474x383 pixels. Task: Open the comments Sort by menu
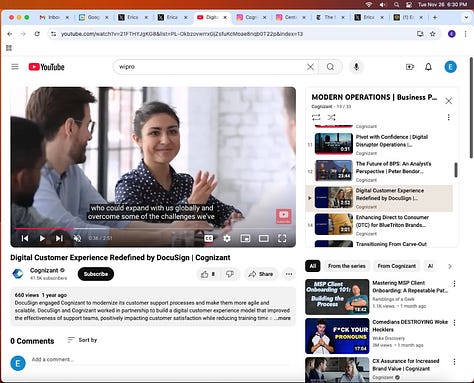(82, 340)
